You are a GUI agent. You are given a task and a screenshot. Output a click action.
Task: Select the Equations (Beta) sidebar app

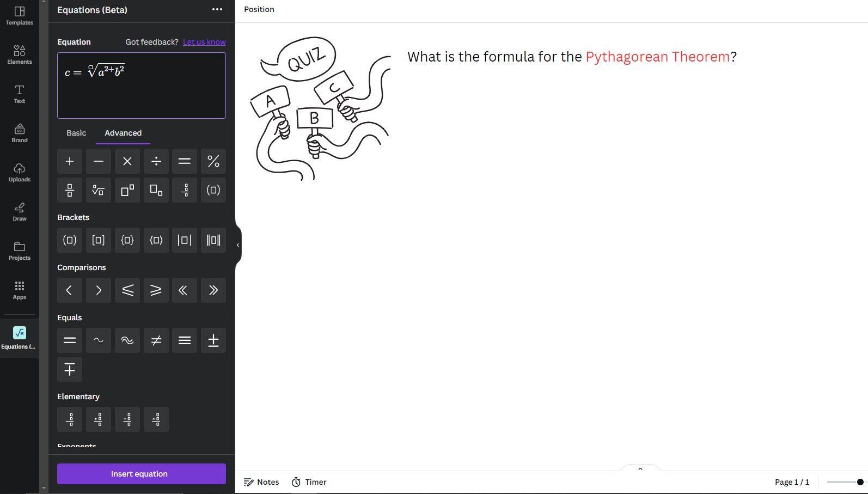pyautogui.click(x=20, y=338)
